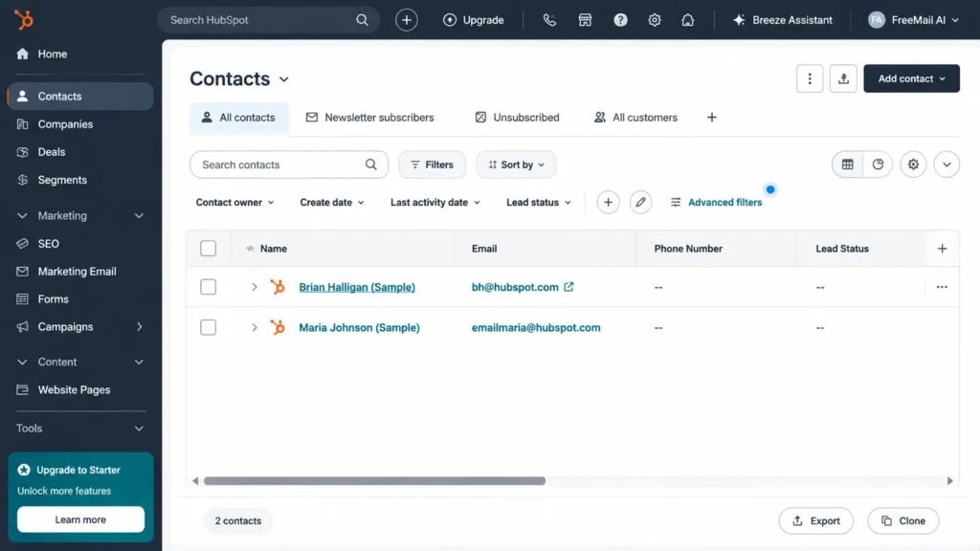Screen dimensions: 980x551
Task: Open Breeze Assistant
Action: point(783,20)
